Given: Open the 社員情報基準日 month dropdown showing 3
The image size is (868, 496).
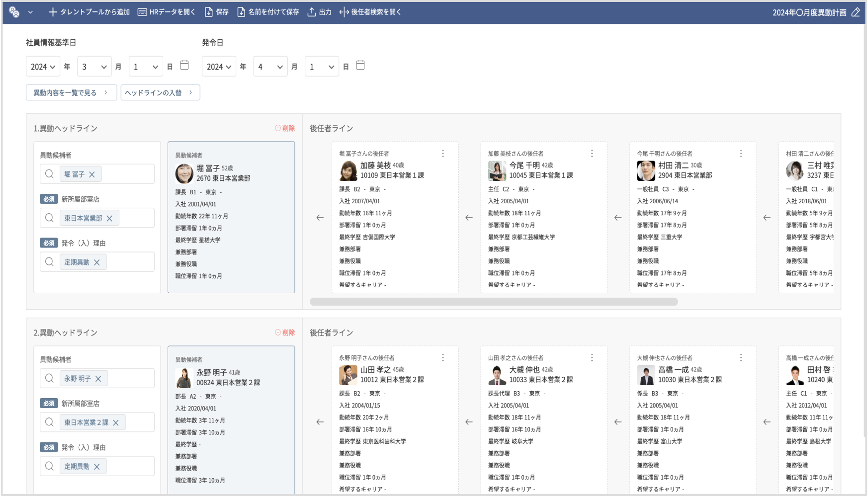Looking at the screenshot, I should click(x=94, y=67).
